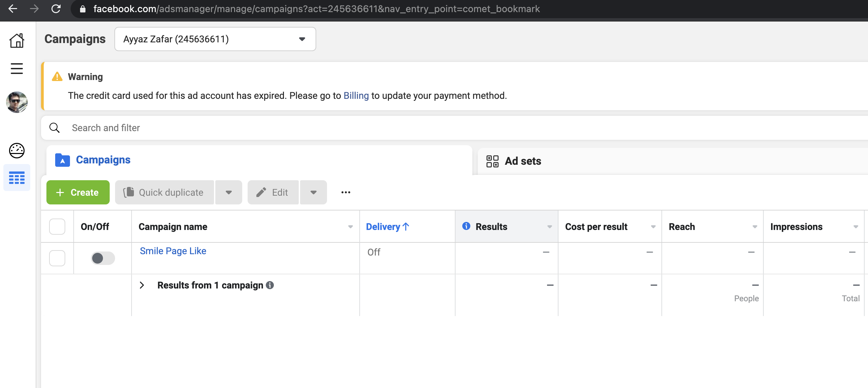Click the Home icon in sidebar
Viewport: 868px width, 388px height.
(16, 40)
